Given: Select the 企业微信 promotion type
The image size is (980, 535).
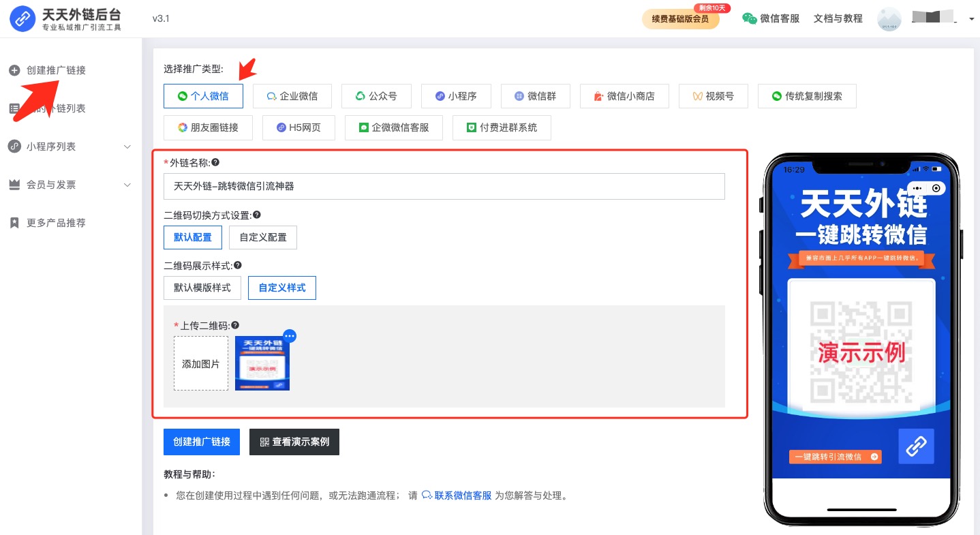Looking at the screenshot, I should [292, 96].
